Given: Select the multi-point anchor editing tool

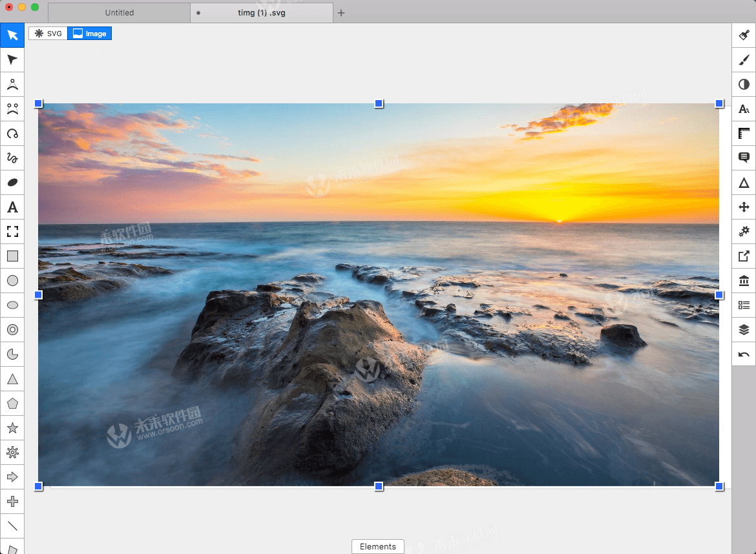Looking at the screenshot, I should tap(12, 109).
